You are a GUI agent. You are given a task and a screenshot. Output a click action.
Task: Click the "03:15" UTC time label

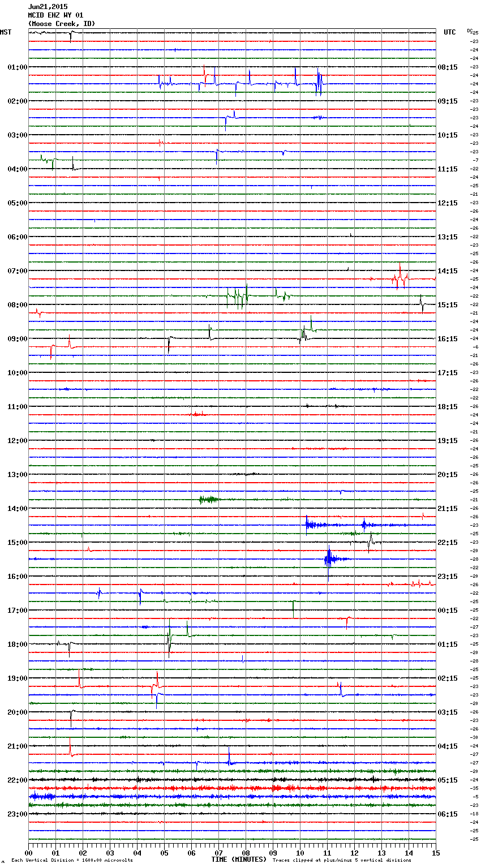tap(448, 712)
